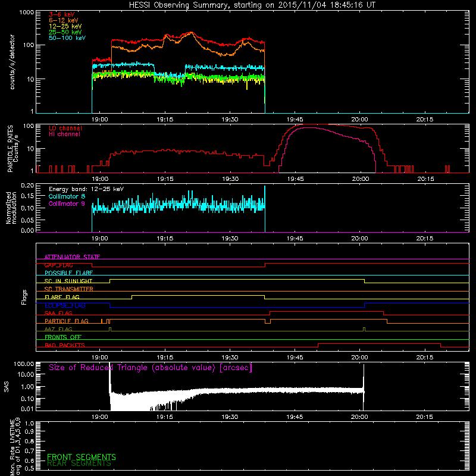Viewport: 476px width, 476px height.
Task: Select the Collimator 8 legend label
Action: pyautogui.click(x=67, y=196)
